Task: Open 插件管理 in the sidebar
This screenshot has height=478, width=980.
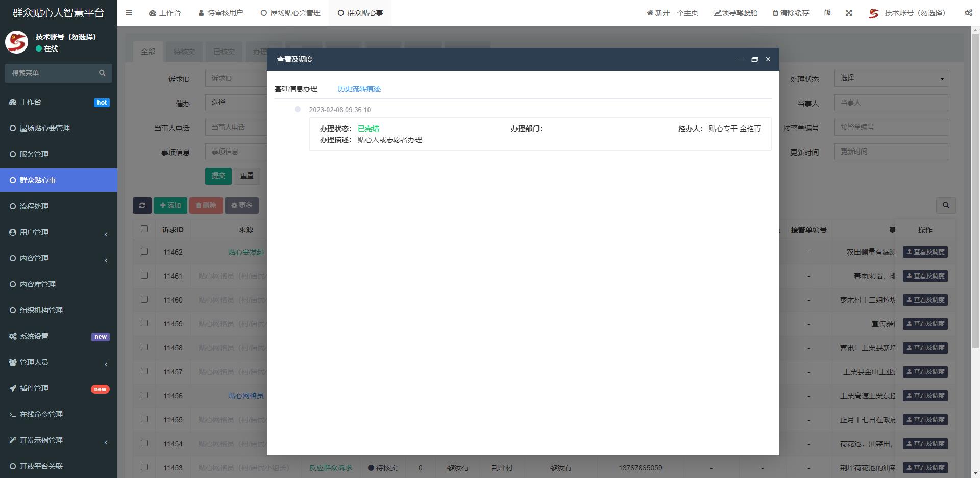Action: coord(59,388)
